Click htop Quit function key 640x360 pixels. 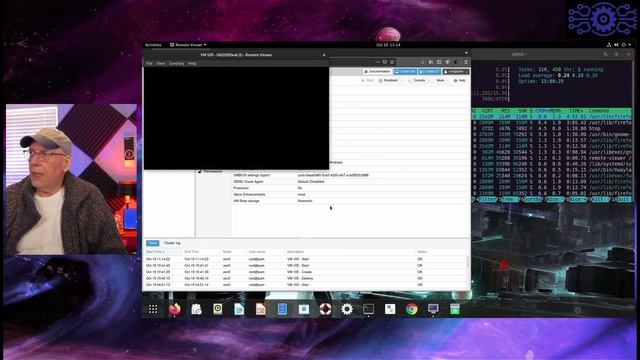[623, 199]
